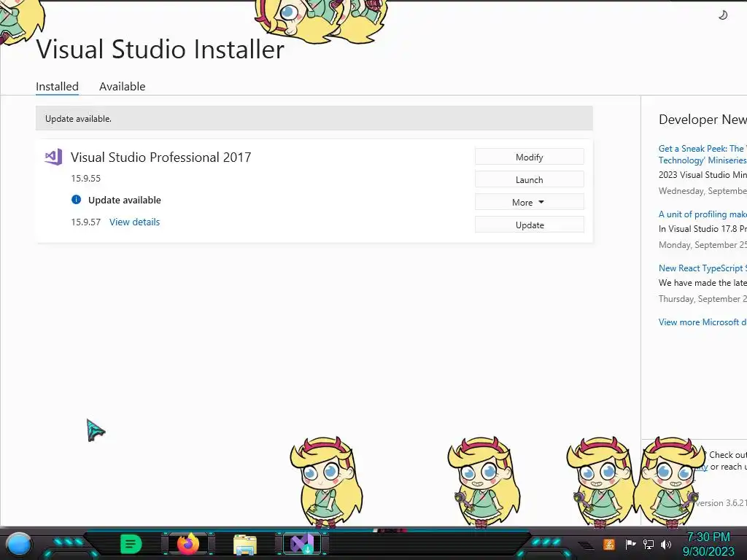Click new version number 15.9.57
Screen dimensions: 747x560
click(x=86, y=222)
